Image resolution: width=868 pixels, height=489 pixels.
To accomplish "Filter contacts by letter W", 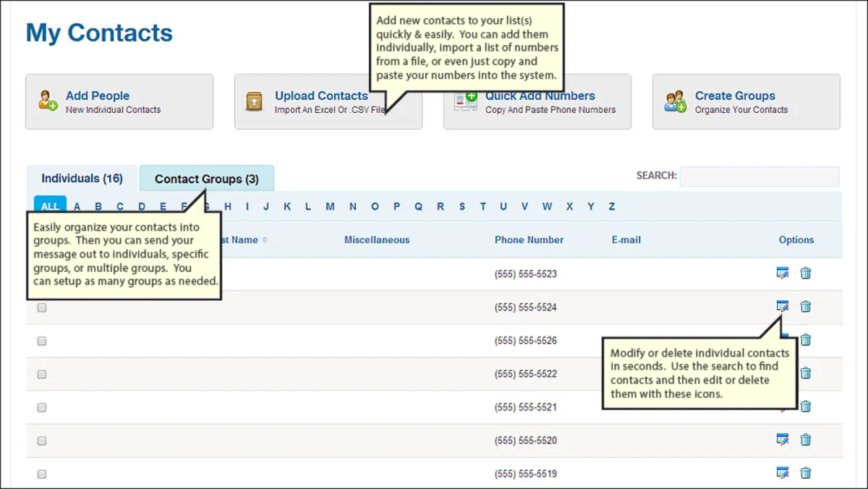I will click(x=547, y=206).
